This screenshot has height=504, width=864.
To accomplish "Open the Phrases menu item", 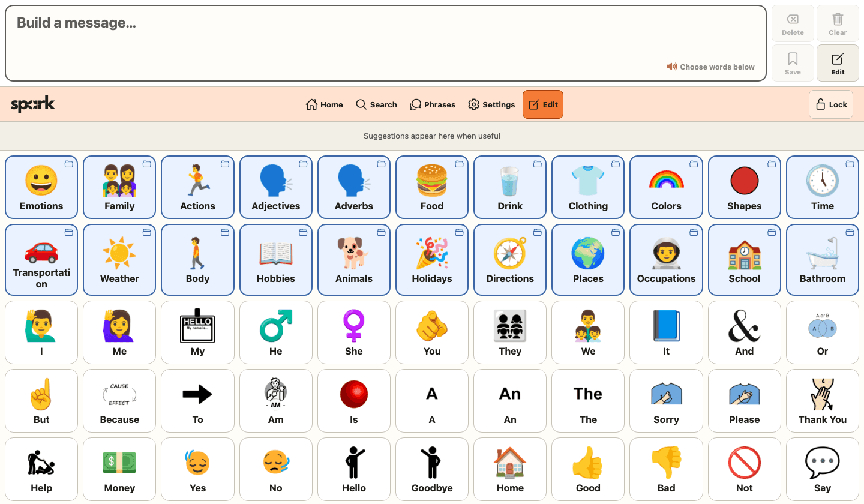I will (433, 104).
